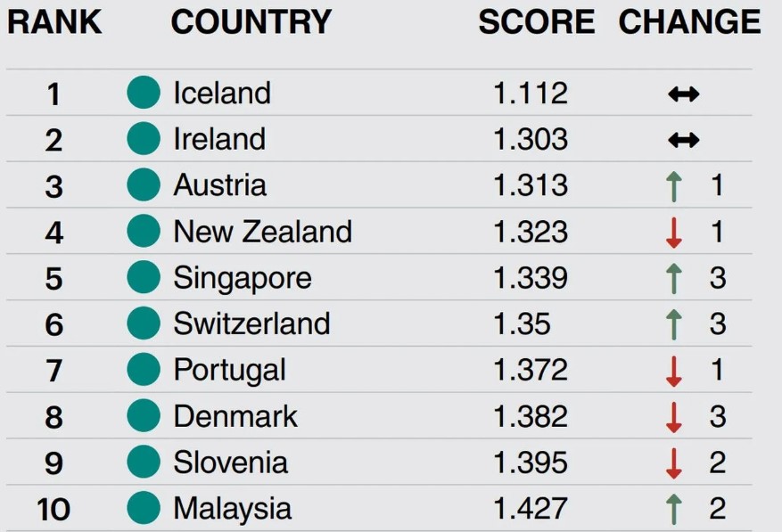Click the red down arrow for Denmark
The image size is (782, 532).
pos(674,417)
